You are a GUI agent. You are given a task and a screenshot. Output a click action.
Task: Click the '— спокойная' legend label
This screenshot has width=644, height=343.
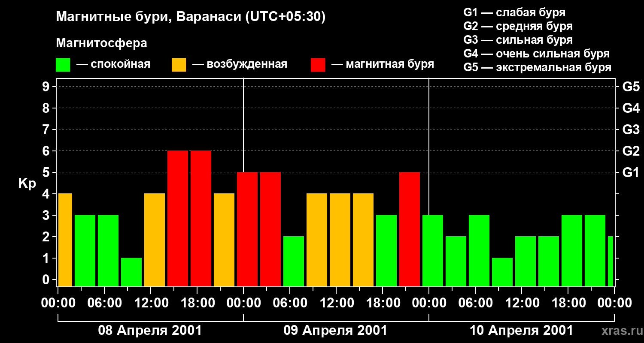113,64
